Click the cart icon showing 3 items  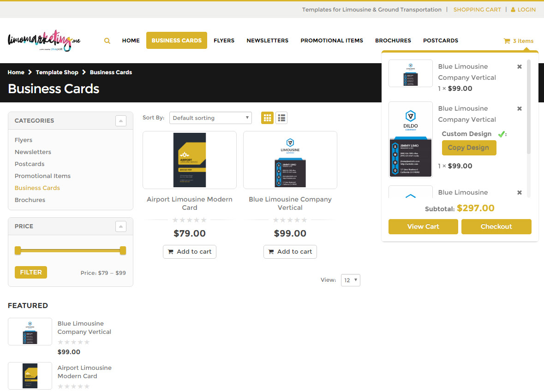(518, 41)
